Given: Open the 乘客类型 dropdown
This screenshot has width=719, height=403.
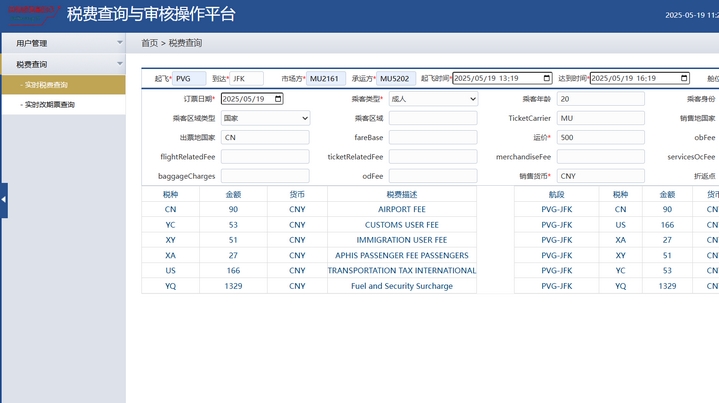Looking at the screenshot, I should (433, 99).
